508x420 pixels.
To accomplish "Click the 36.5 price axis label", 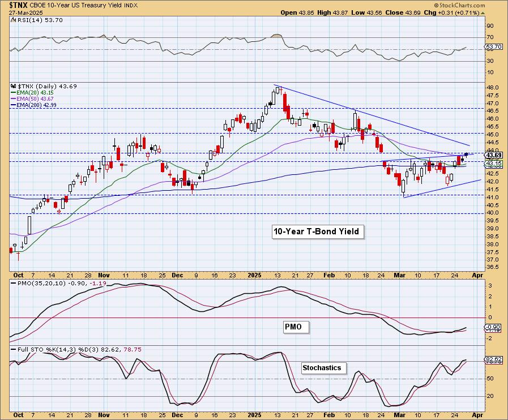I will tap(493, 268).
